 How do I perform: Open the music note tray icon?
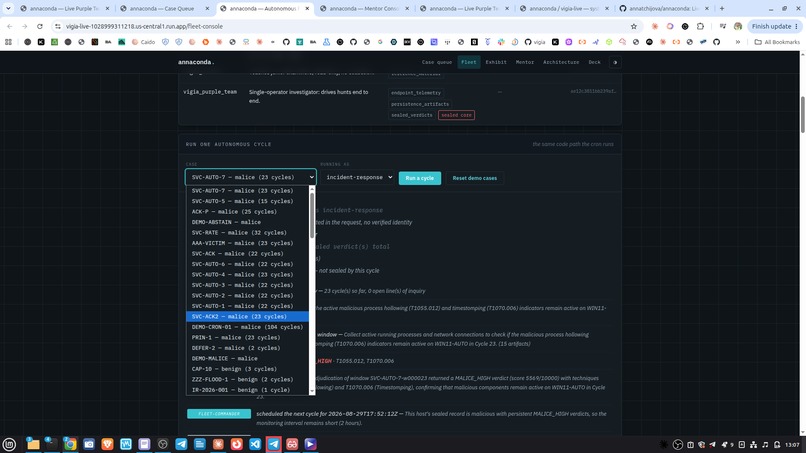[765, 445]
